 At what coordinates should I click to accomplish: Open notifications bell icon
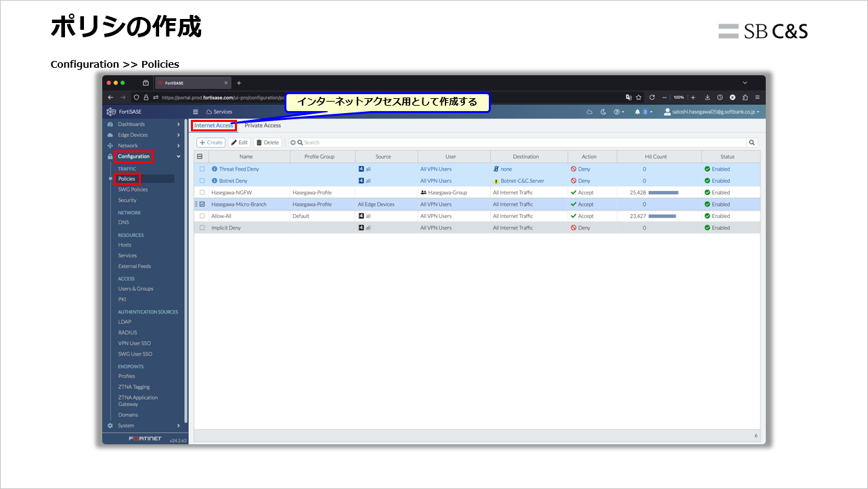click(637, 112)
